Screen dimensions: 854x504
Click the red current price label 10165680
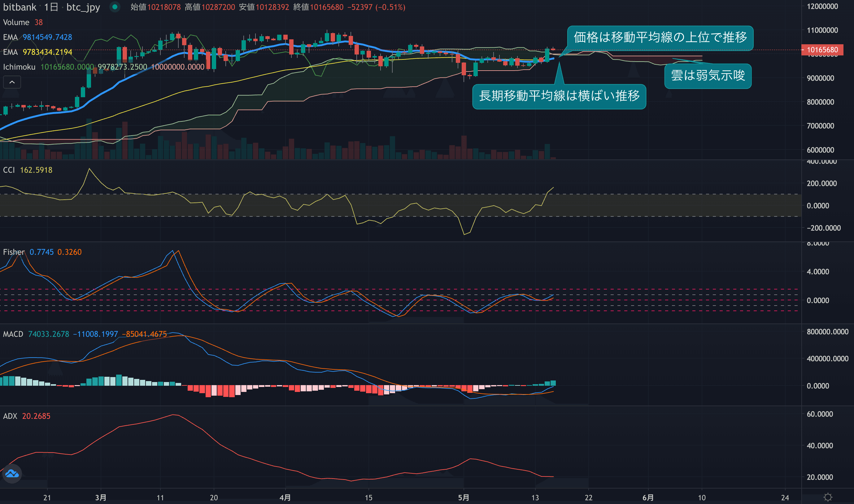(x=822, y=50)
